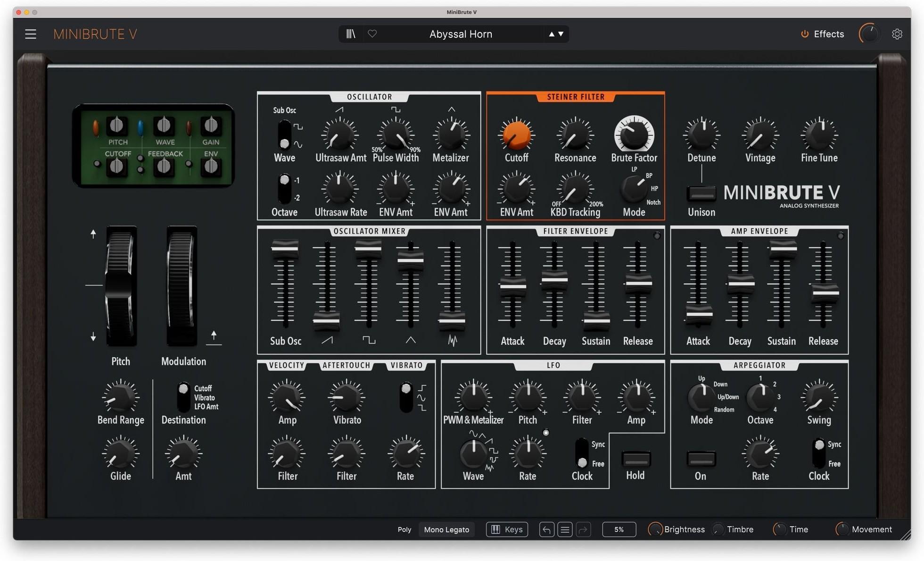924x561 pixels.
Task: Open the Effects panel
Action: point(829,34)
